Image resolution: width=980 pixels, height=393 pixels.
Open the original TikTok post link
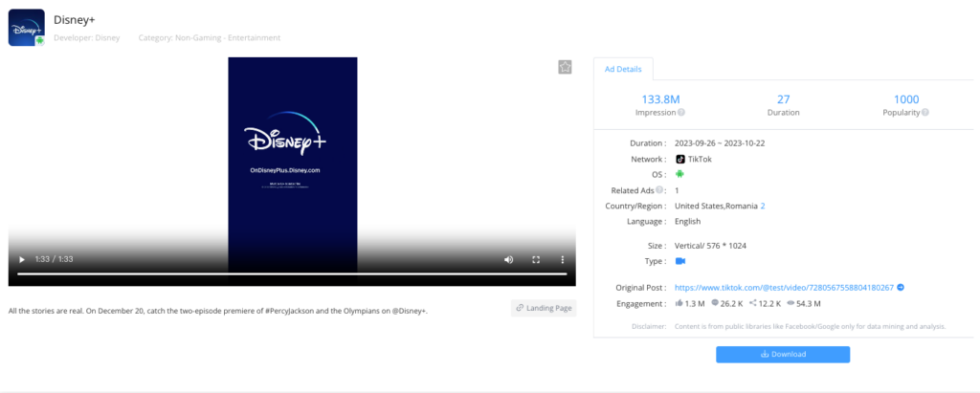pyautogui.click(x=784, y=288)
